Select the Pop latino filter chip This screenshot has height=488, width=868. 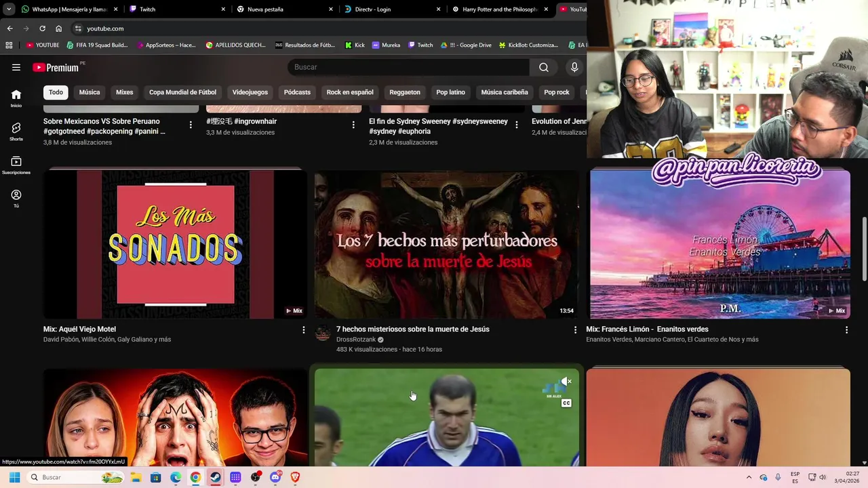point(451,92)
